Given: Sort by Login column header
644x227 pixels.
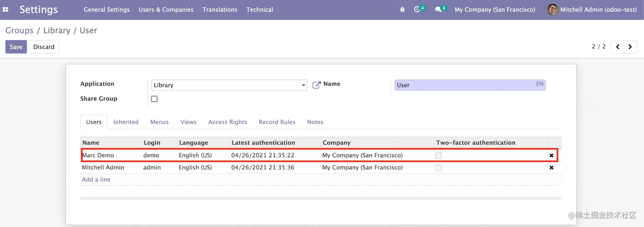Looking at the screenshot, I should coord(159,143).
